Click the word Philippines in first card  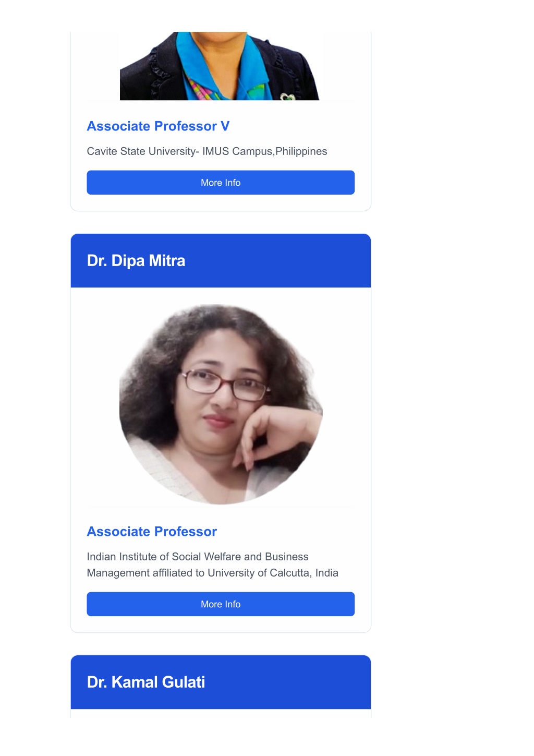pyautogui.click(x=301, y=151)
